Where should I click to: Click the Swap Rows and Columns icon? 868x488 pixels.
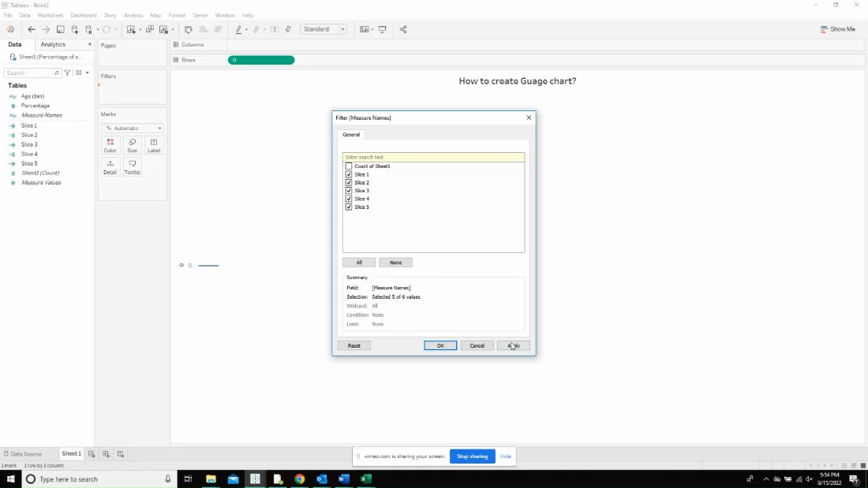(189, 29)
